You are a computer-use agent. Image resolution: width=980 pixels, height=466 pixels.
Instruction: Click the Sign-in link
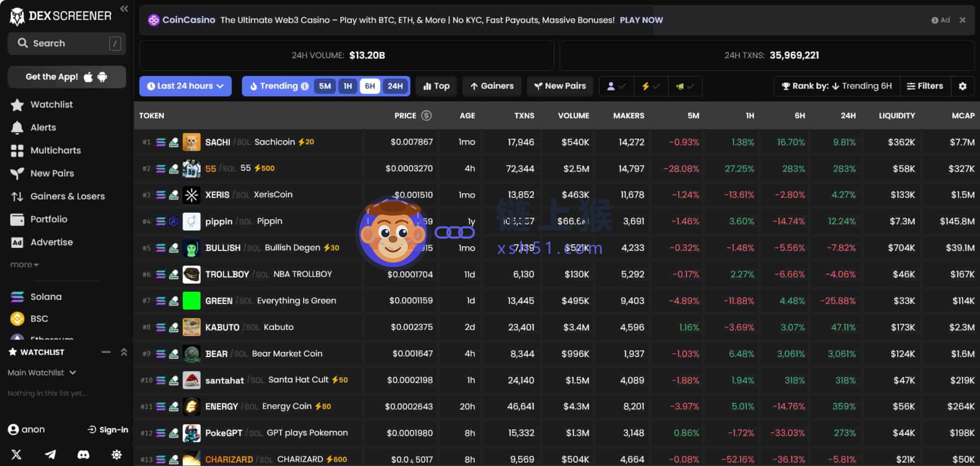[108, 430]
